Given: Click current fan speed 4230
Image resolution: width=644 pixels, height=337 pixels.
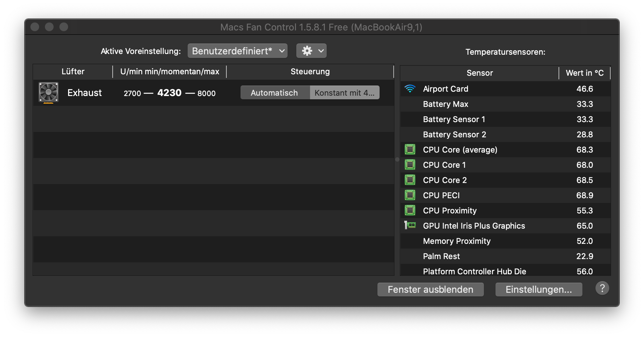Looking at the screenshot, I should pyautogui.click(x=169, y=93).
